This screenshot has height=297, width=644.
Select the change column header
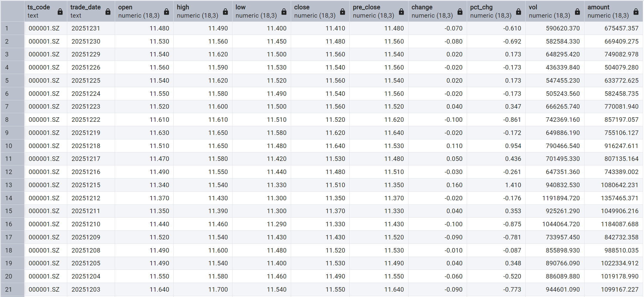[432, 11]
